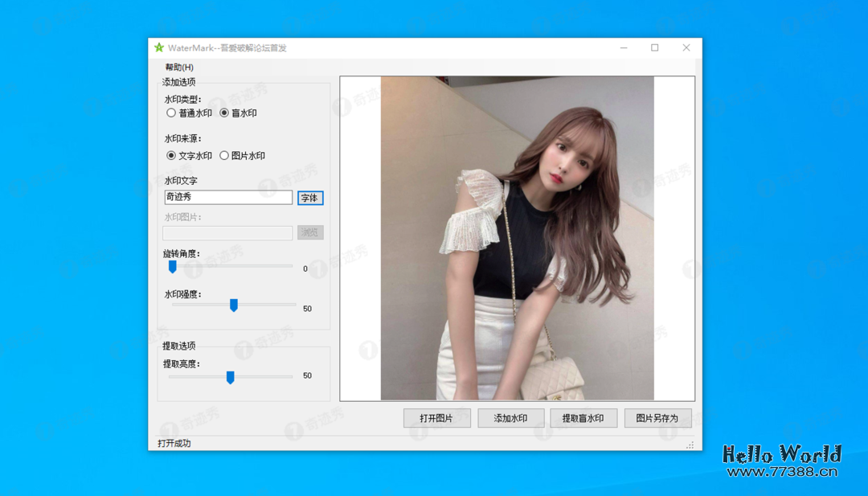
Task: Click the 提取亮度 slider handle
Action: (230, 377)
